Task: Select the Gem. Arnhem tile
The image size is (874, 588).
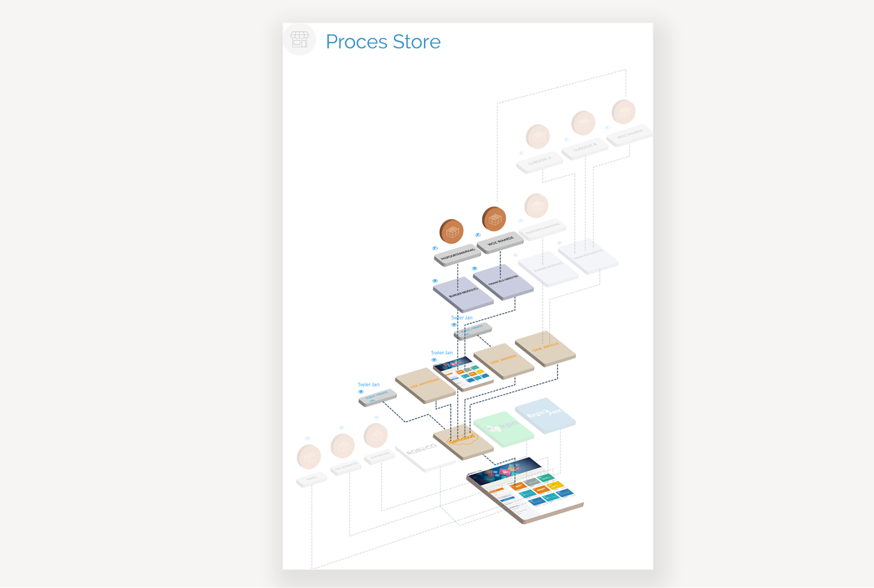Action: point(503,360)
